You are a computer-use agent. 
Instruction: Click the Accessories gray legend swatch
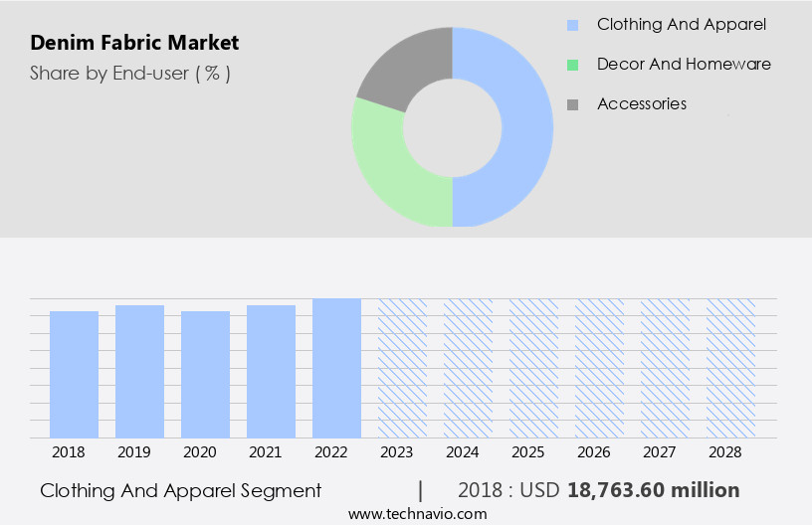coord(572,104)
